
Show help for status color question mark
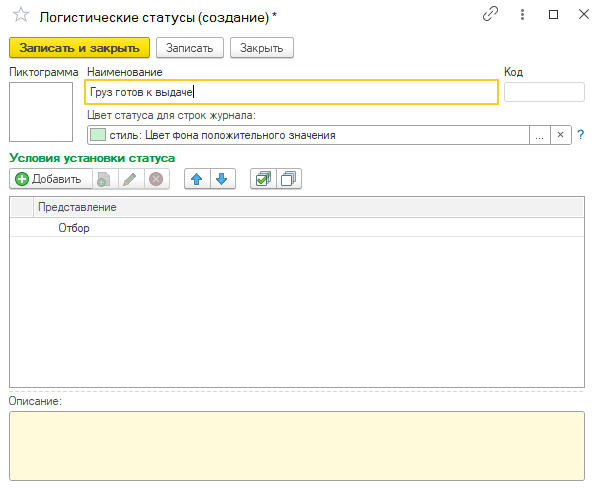point(581,135)
